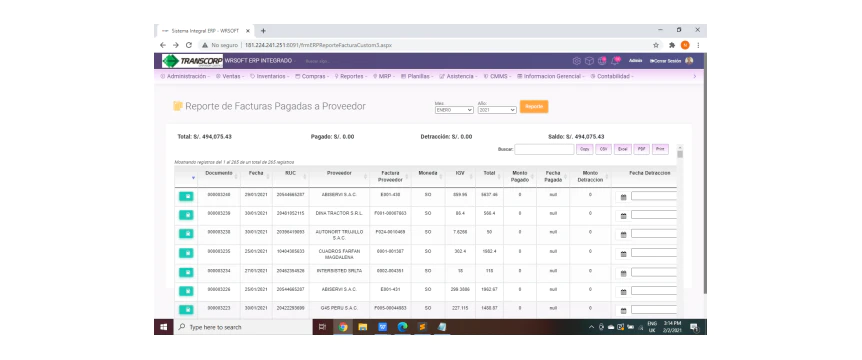Click the user avatar in ERP header
This screenshot has height=360, width=862.
coord(689,61)
